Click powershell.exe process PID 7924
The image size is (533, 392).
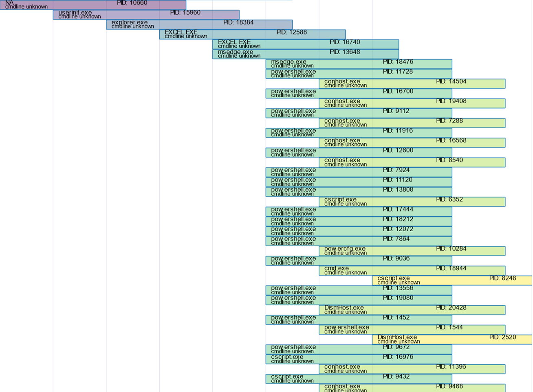(x=359, y=172)
